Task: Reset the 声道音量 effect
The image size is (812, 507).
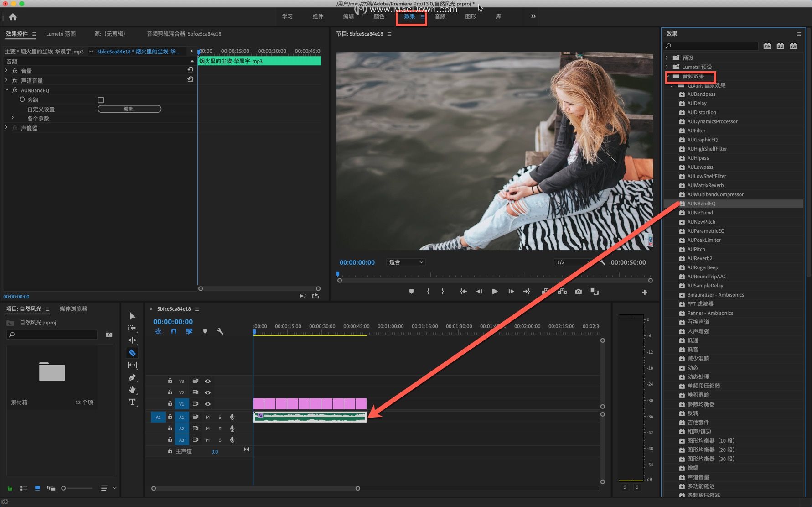Action: click(191, 79)
